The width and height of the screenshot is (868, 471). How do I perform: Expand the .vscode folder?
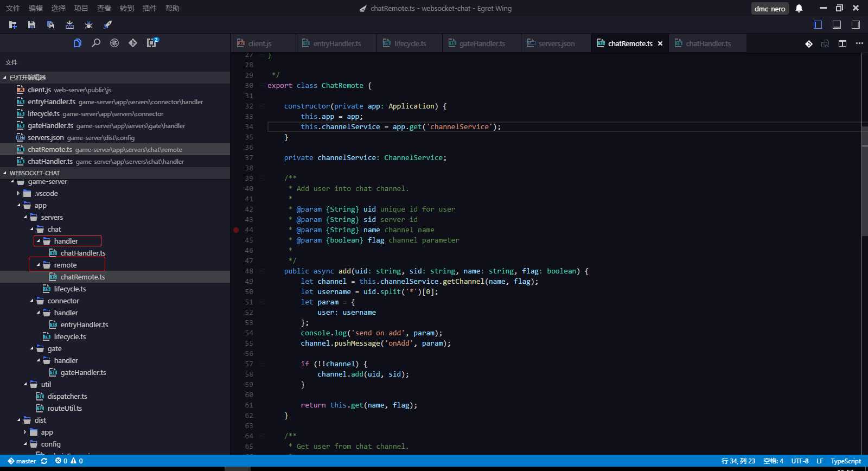click(x=18, y=194)
